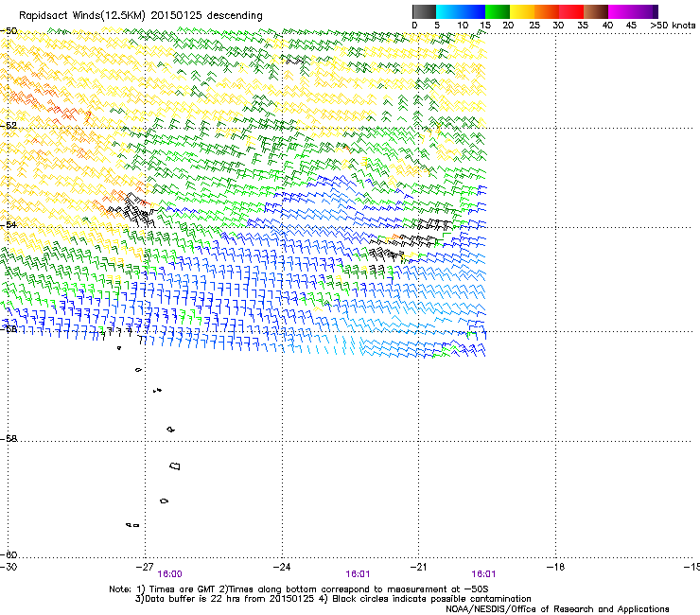Click the brown 35-40 knots legend color
700x615 pixels.
click(596, 11)
